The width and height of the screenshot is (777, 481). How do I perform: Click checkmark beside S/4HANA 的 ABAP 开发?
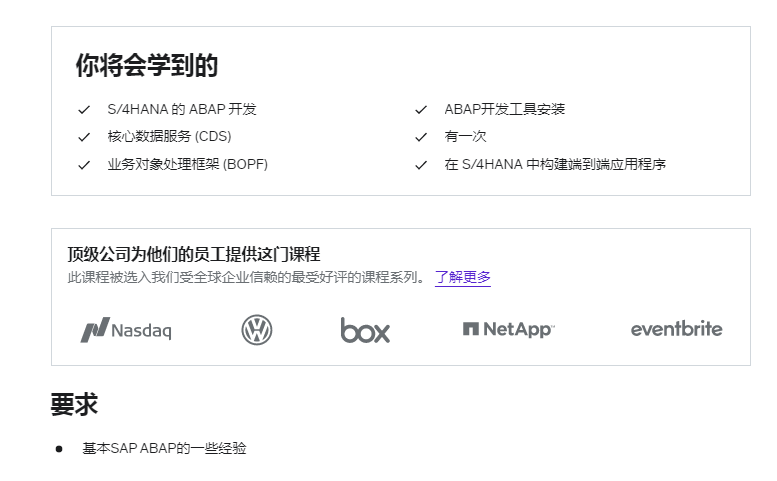point(84,109)
